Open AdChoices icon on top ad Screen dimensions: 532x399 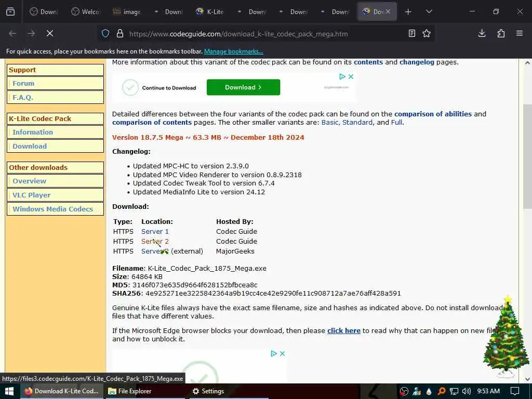tap(342, 77)
